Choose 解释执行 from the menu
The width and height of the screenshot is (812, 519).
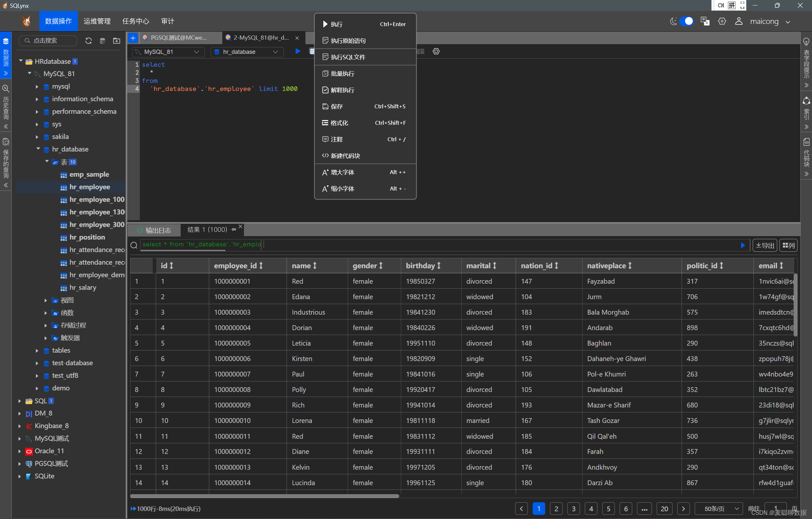(365, 90)
